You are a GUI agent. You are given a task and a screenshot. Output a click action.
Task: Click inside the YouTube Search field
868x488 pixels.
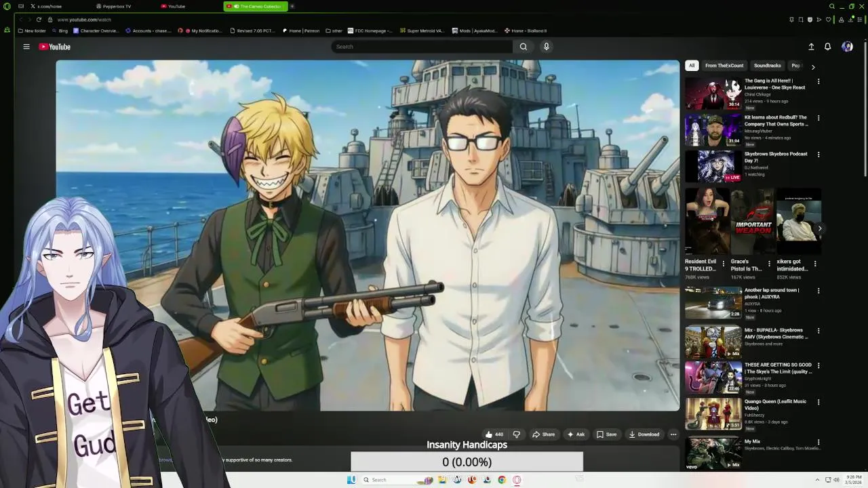tap(422, 47)
